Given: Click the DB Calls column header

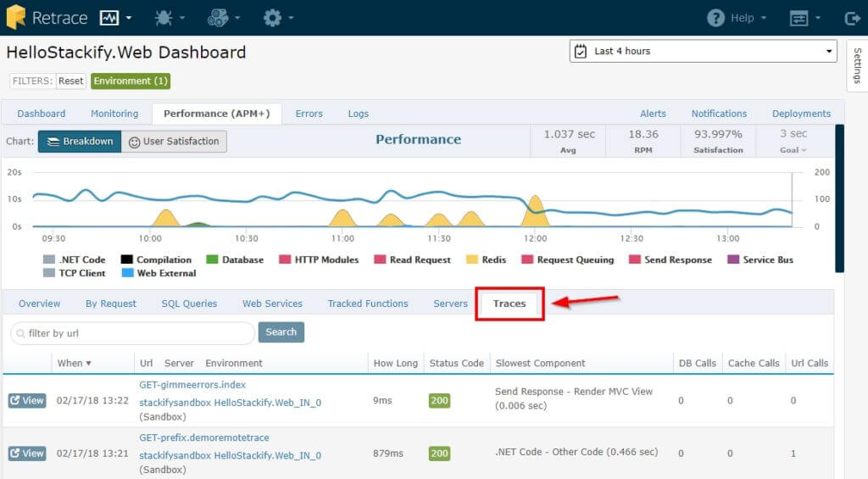Looking at the screenshot, I should (698, 363).
